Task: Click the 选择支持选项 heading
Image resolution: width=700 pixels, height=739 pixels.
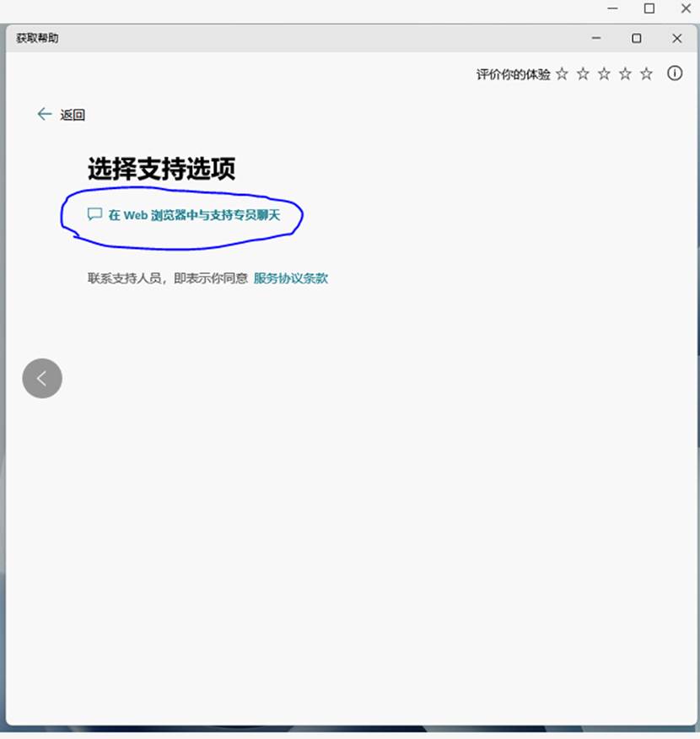Action: click(x=161, y=170)
